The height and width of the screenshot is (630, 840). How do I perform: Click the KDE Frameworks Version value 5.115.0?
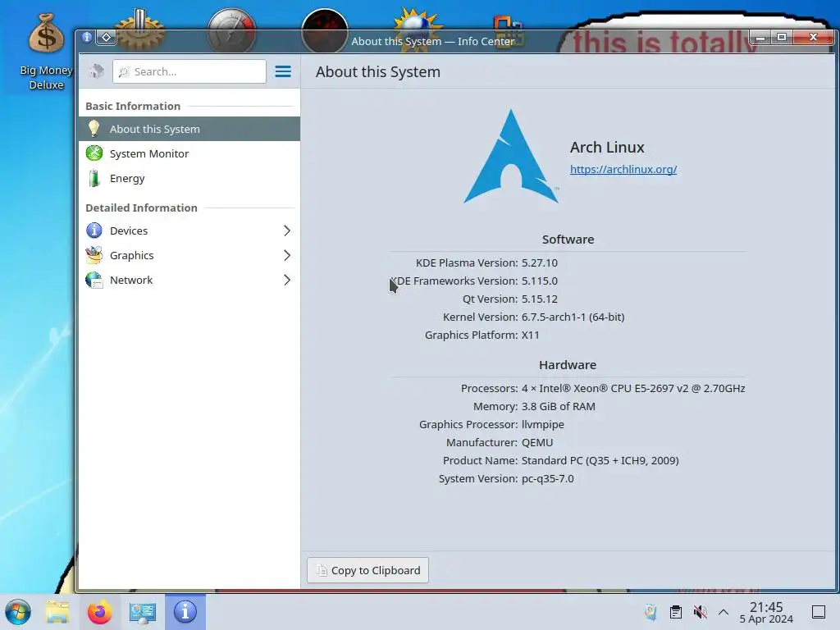click(x=540, y=281)
